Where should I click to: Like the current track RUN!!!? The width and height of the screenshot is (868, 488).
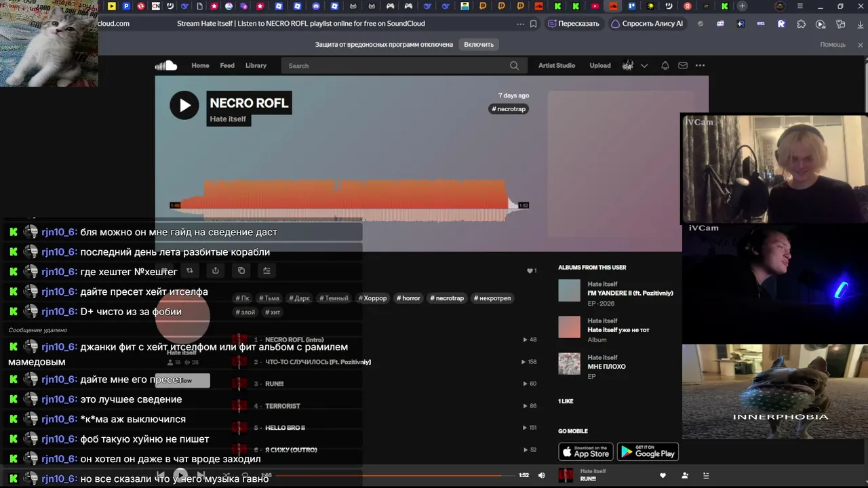pos(663,476)
